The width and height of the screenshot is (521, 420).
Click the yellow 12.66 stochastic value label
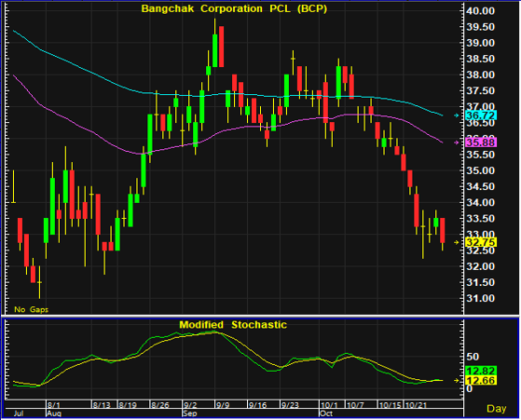481,381
